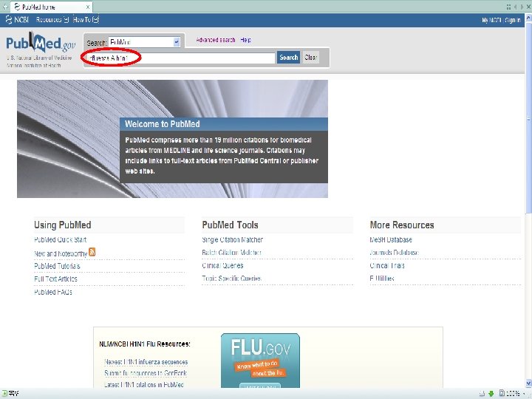This screenshot has width=532, height=399.
Task: Click the NCBI logo in the header
Action: click(x=17, y=20)
